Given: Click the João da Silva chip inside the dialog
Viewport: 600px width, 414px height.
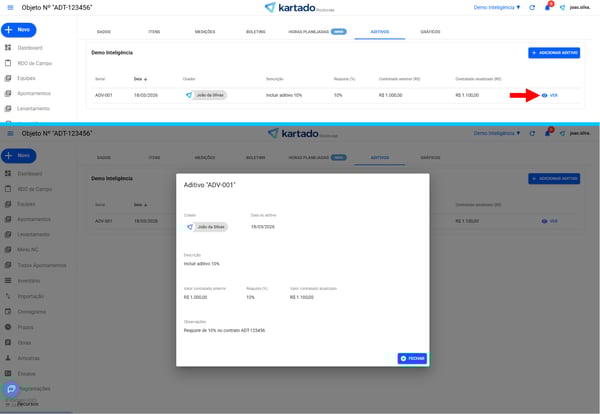Looking at the screenshot, I should pyautogui.click(x=207, y=227).
